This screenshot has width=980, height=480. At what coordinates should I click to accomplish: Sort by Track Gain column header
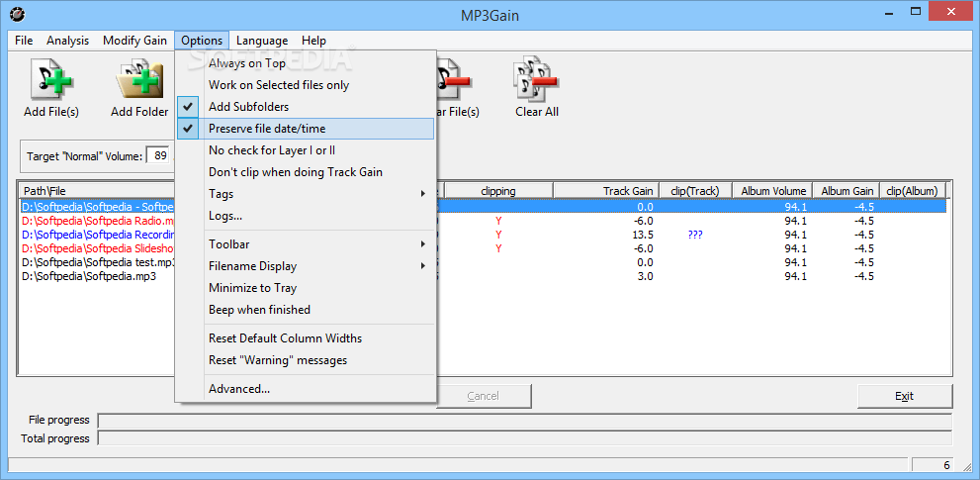pyautogui.click(x=605, y=191)
